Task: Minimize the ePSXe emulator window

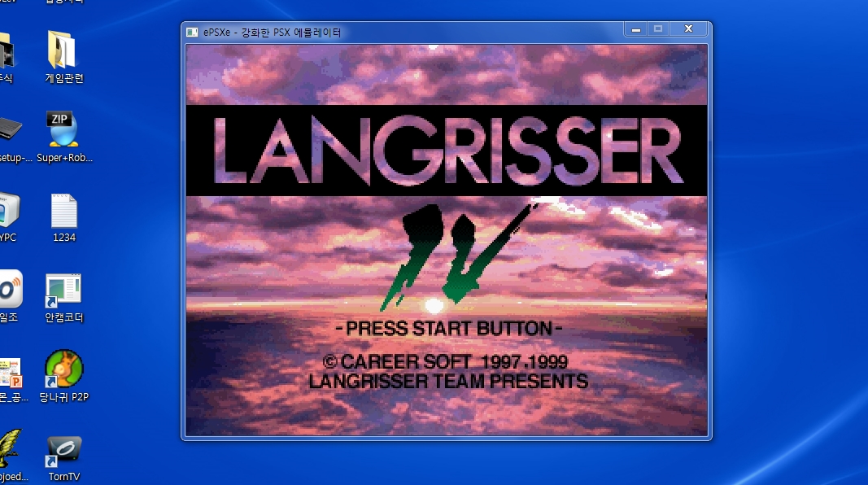Action: tap(635, 29)
